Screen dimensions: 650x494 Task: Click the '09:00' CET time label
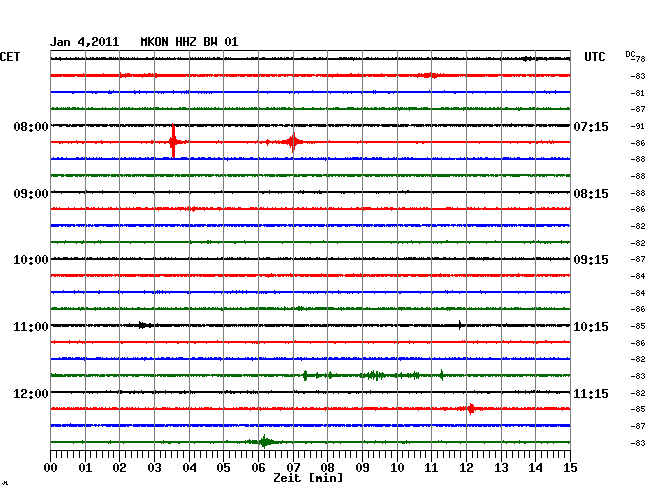point(31,194)
